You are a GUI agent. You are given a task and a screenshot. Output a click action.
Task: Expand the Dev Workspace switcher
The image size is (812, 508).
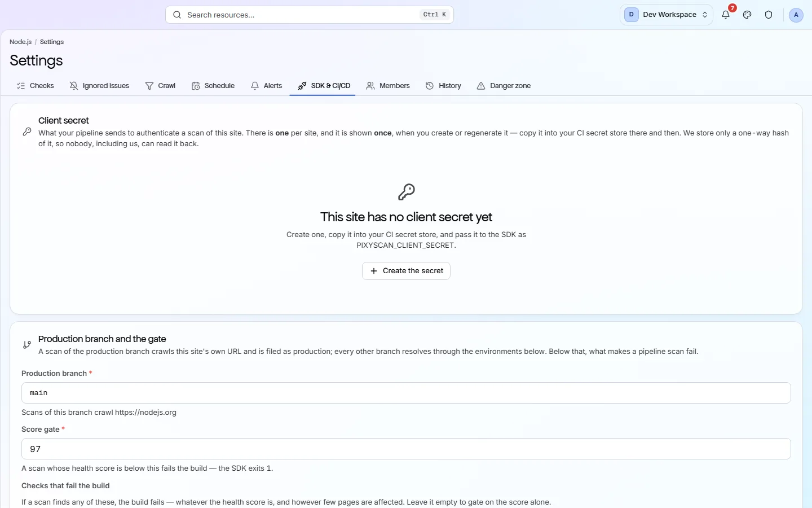pos(667,15)
